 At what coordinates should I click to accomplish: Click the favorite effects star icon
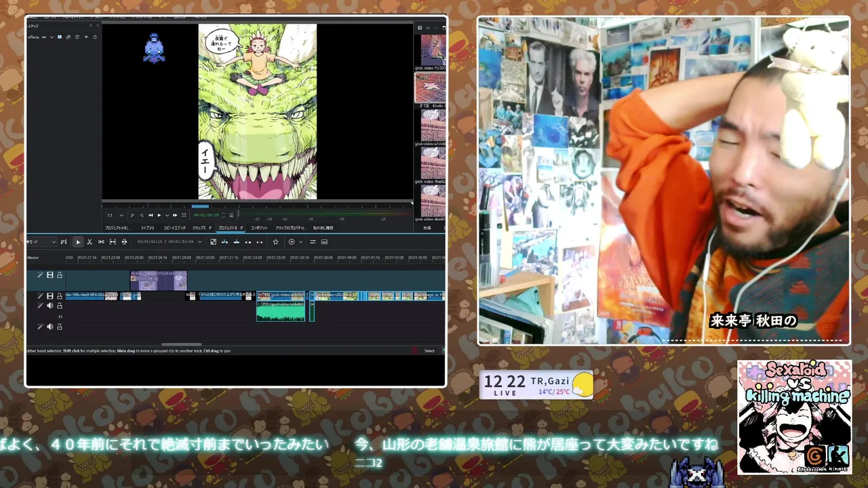click(x=275, y=242)
